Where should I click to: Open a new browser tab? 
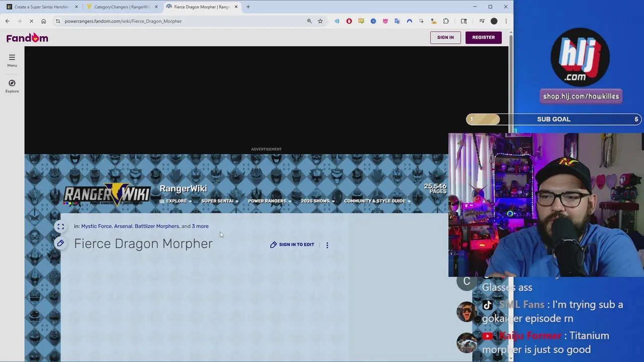[x=248, y=7]
